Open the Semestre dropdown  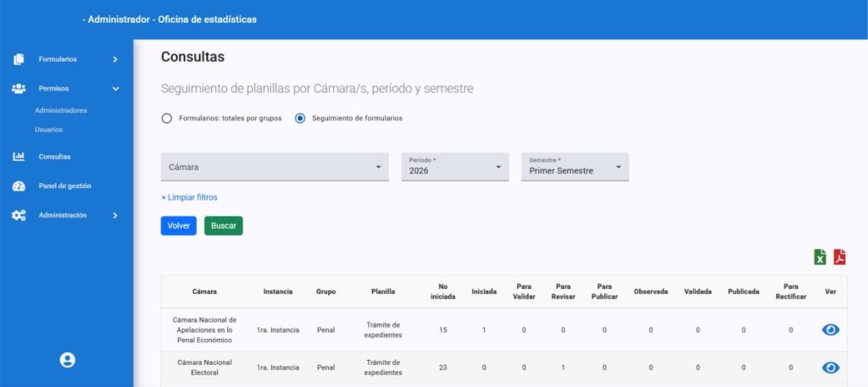576,167
